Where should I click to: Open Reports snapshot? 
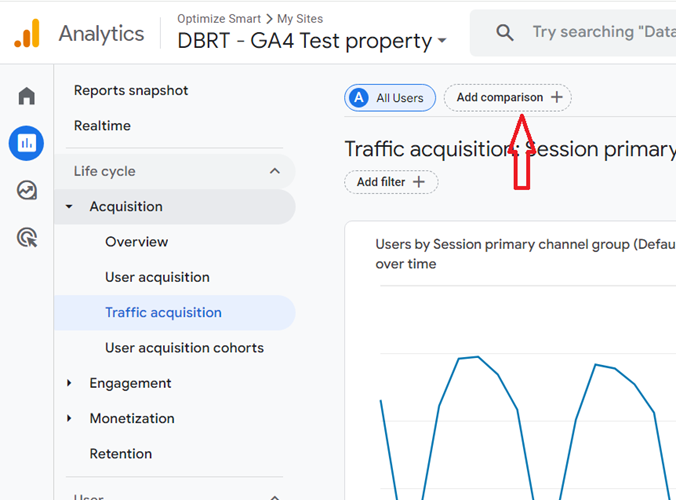tap(131, 91)
